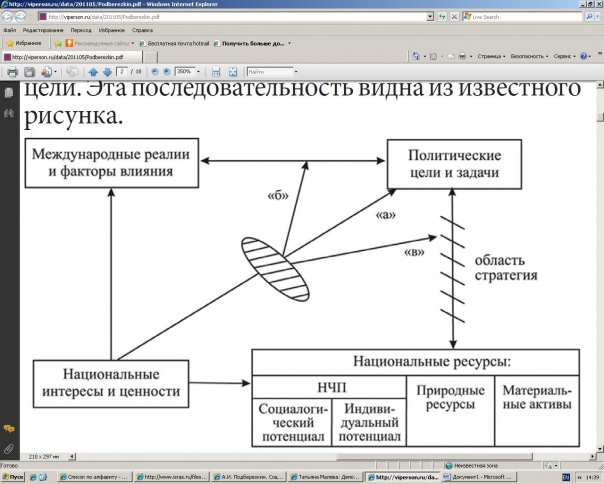This screenshot has width=604, height=484.
Task: Click the PDF print icon
Action: click(x=13, y=72)
